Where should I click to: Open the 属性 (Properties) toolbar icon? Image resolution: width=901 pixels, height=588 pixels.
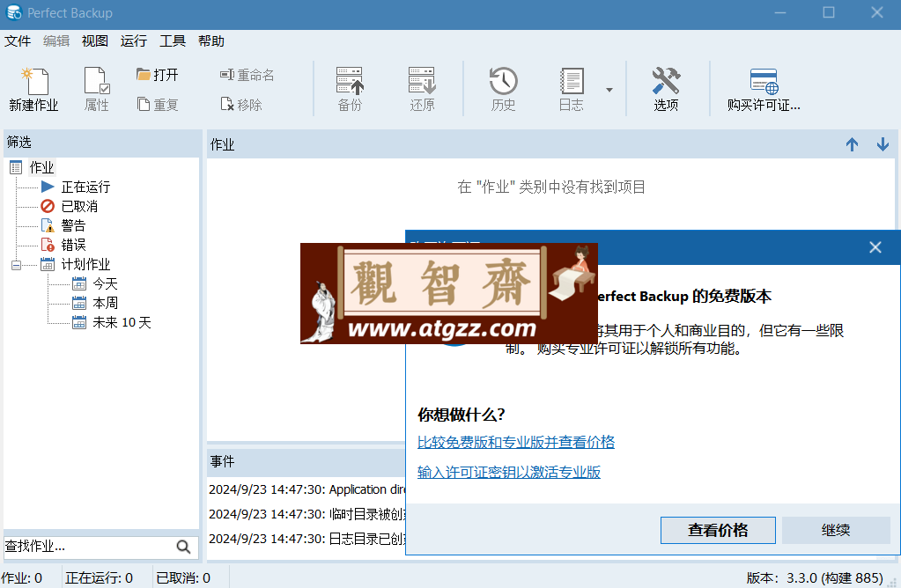(x=97, y=89)
